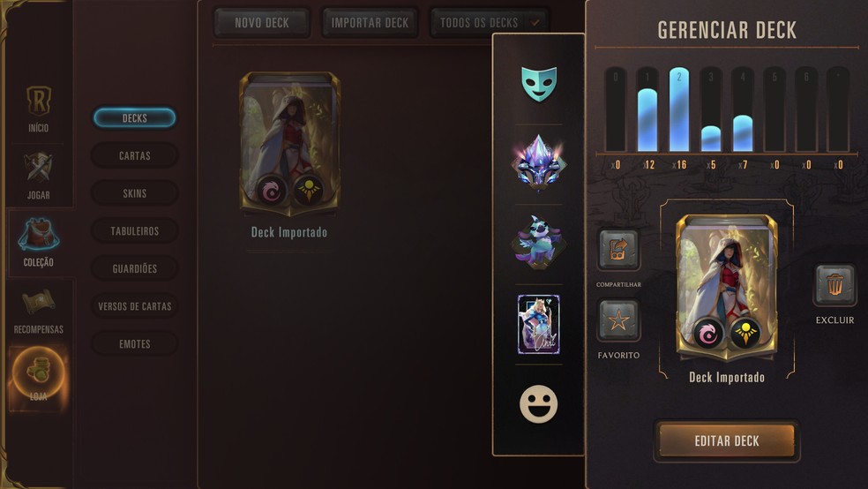The width and height of the screenshot is (868, 489).
Task: Open the Recompensas scroll icon
Action: pos(38,303)
